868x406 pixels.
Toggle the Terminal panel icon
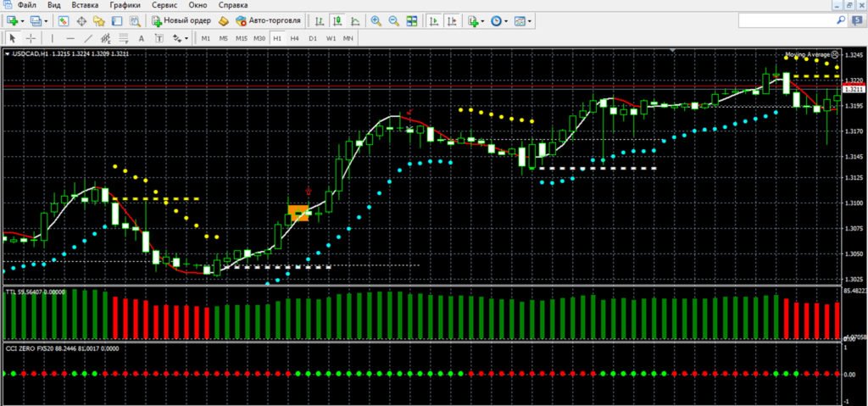pos(117,21)
